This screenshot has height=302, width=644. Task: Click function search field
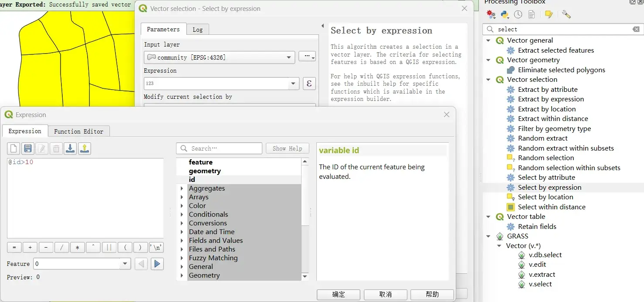tap(219, 148)
